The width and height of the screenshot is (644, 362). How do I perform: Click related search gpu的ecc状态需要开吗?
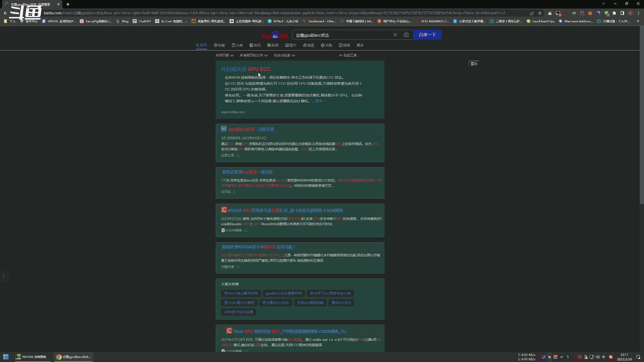[x=284, y=293]
